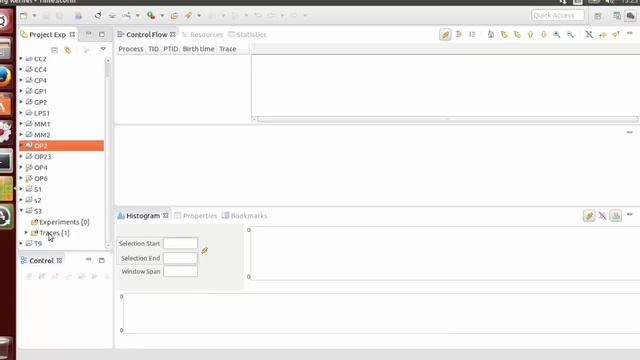
Task: Click the Process column header
Action: pyautogui.click(x=131, y=49)
